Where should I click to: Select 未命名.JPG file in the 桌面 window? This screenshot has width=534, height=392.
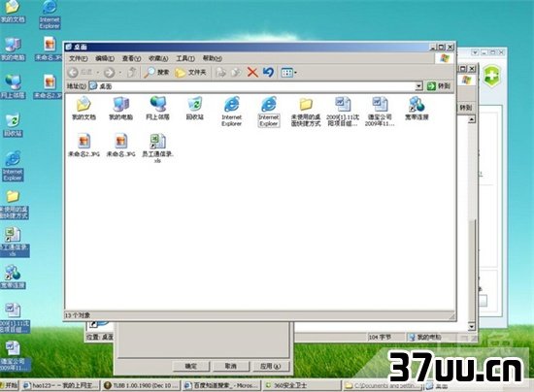click(x=120, y=146)
